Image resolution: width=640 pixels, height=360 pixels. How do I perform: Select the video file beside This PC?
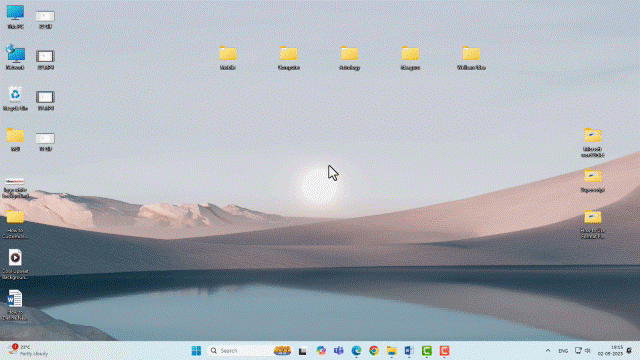45,20
